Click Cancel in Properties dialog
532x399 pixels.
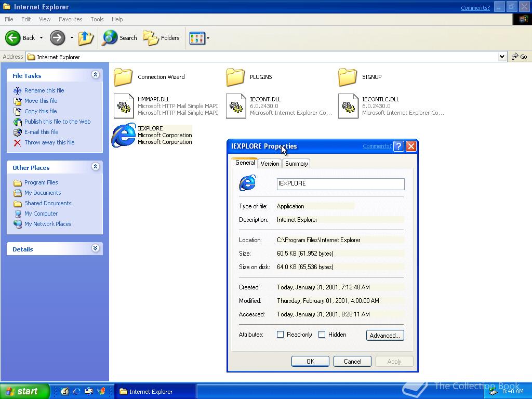pyautogui.click(x=352, y=362)
